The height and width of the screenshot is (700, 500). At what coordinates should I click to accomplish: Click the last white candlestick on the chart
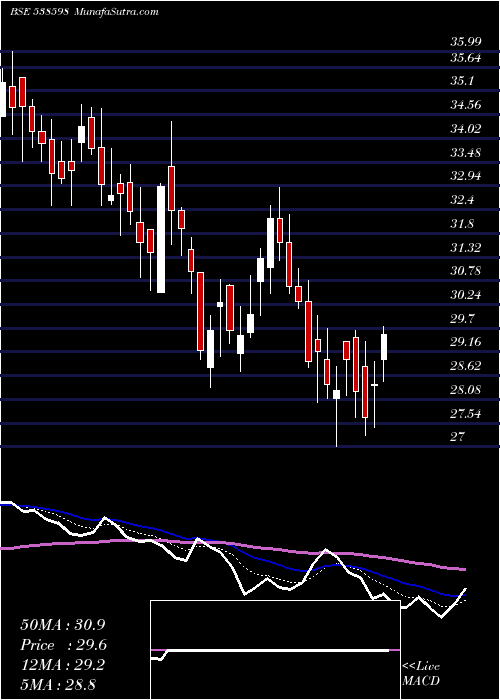click(x=383, y=347)
